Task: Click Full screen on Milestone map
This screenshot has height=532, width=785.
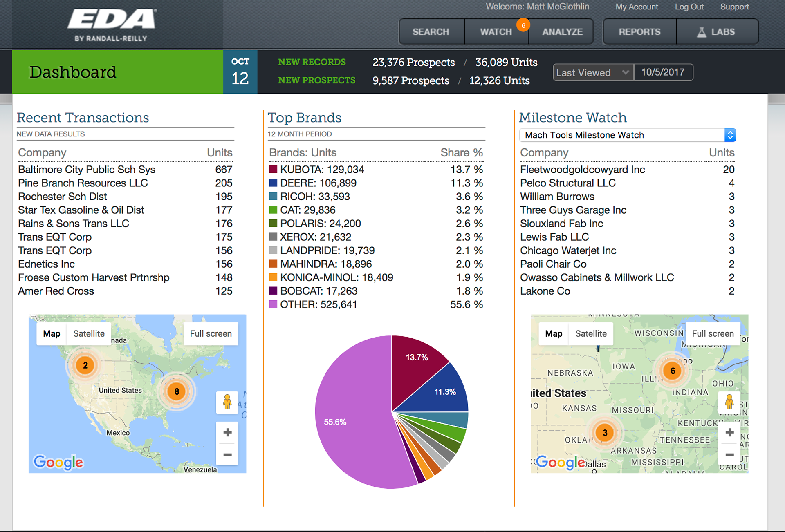Action: click(x=713, y=333)
